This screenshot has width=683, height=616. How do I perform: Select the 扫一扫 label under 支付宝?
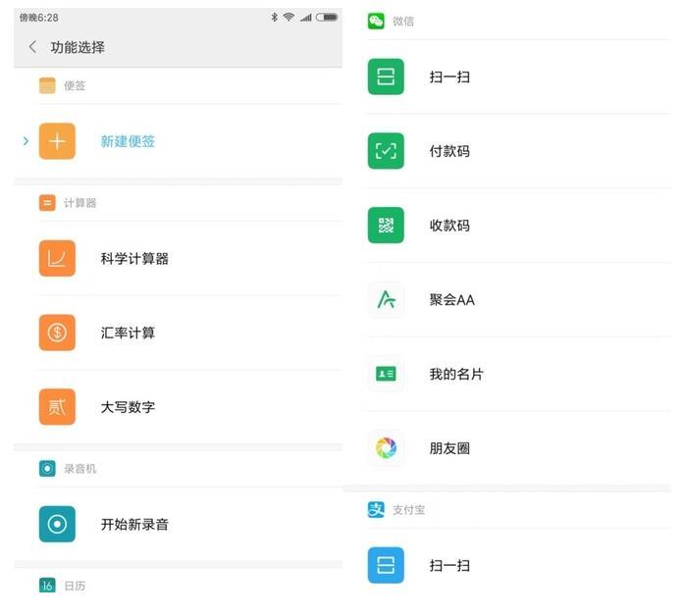449,566
